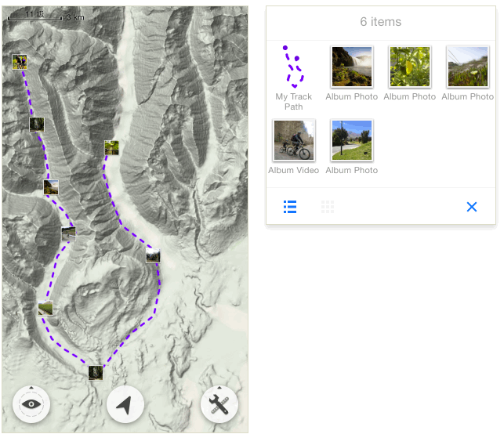Image resolution: width=504 pixels, height=434 pixels.
Task: Open the green leaves Album Photo
Action: (x=410, y=67)
